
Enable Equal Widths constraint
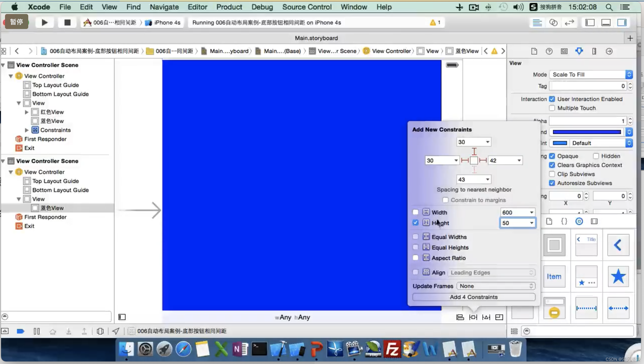[415, 236]
